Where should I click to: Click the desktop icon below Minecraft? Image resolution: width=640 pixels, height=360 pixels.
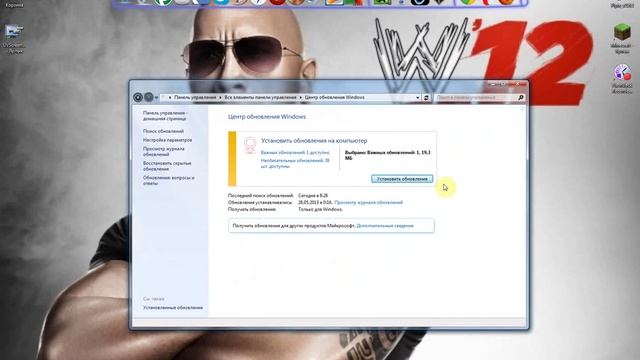click(x=622, y=79)
